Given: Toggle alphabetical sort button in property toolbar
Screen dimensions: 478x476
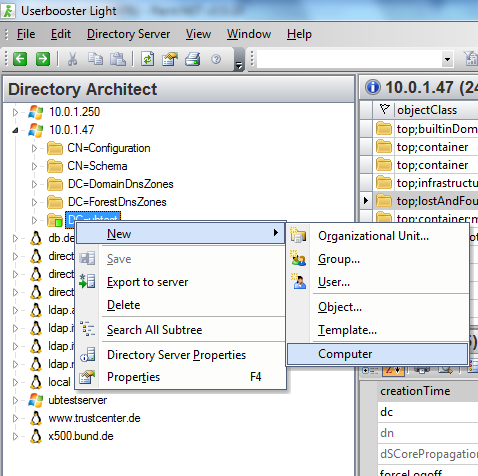Looking at the screenshot, I should [394, 370].
